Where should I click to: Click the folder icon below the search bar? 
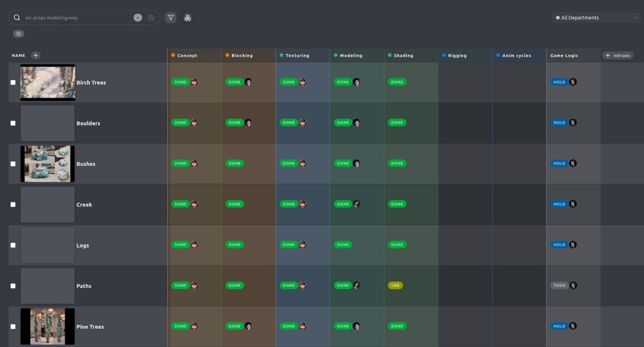[19, 34]
